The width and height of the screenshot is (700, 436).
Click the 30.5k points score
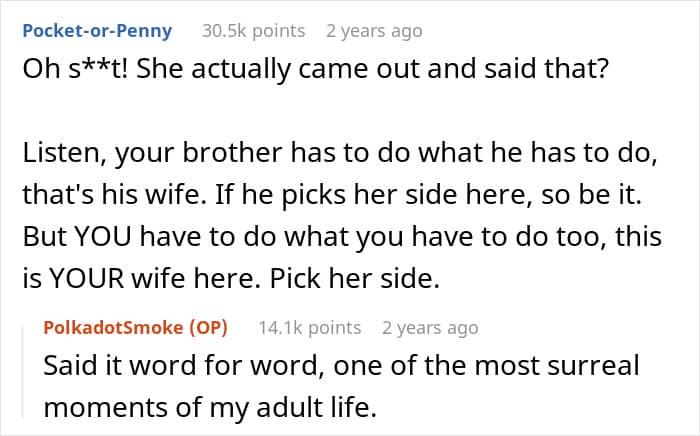(x=254, y=31)
